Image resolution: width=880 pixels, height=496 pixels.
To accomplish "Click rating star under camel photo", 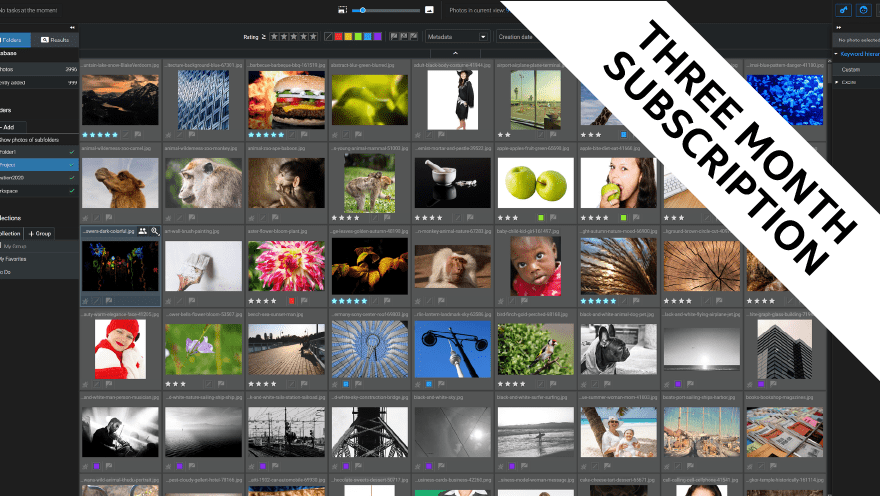I will click(85, 218).
